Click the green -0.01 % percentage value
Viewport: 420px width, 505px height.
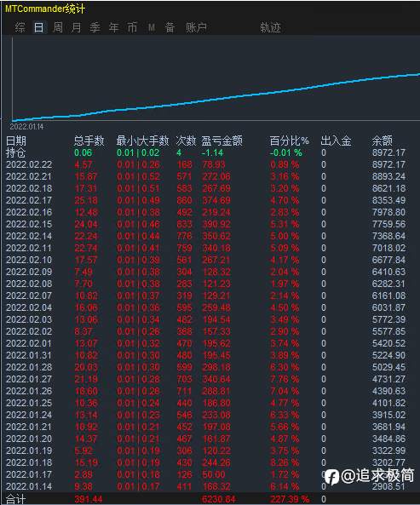286,152
